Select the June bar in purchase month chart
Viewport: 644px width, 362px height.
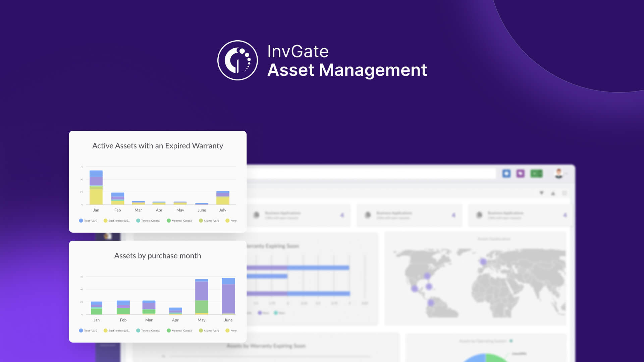(x=228, y=296)
